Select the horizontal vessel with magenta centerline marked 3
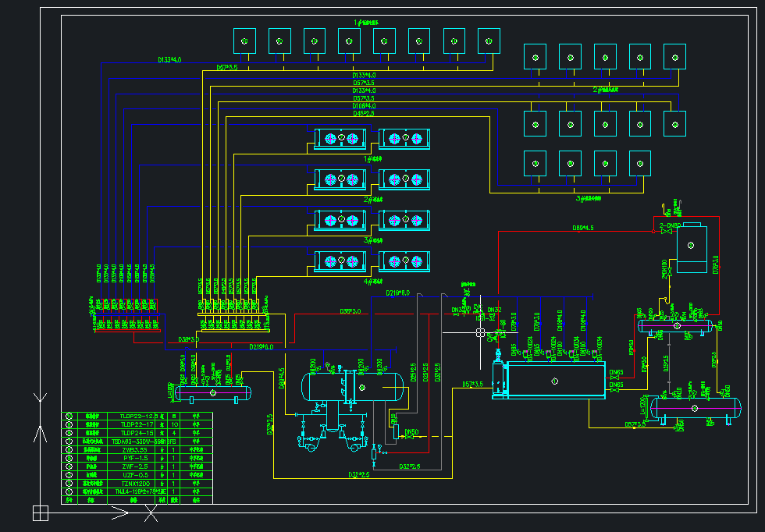 (x=676, y=326)
